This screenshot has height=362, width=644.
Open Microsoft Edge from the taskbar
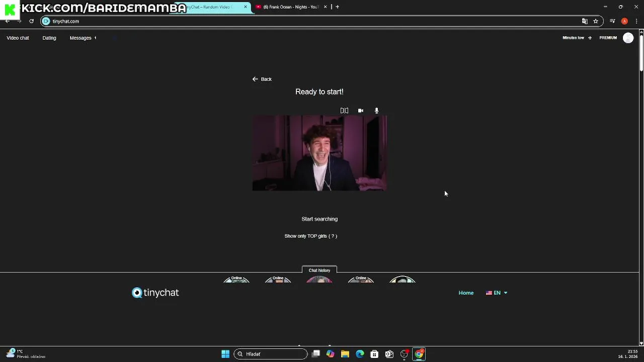coord(360,354)
